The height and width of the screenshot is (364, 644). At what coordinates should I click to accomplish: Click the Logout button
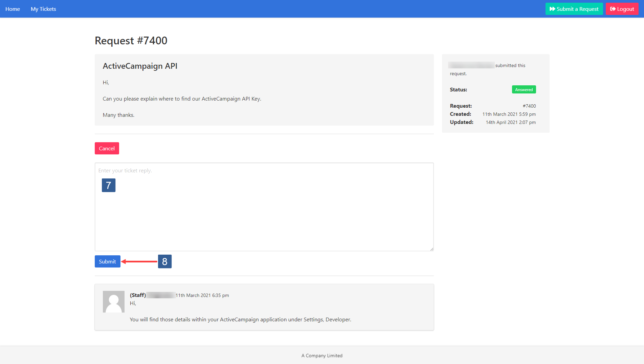[622, 9]
